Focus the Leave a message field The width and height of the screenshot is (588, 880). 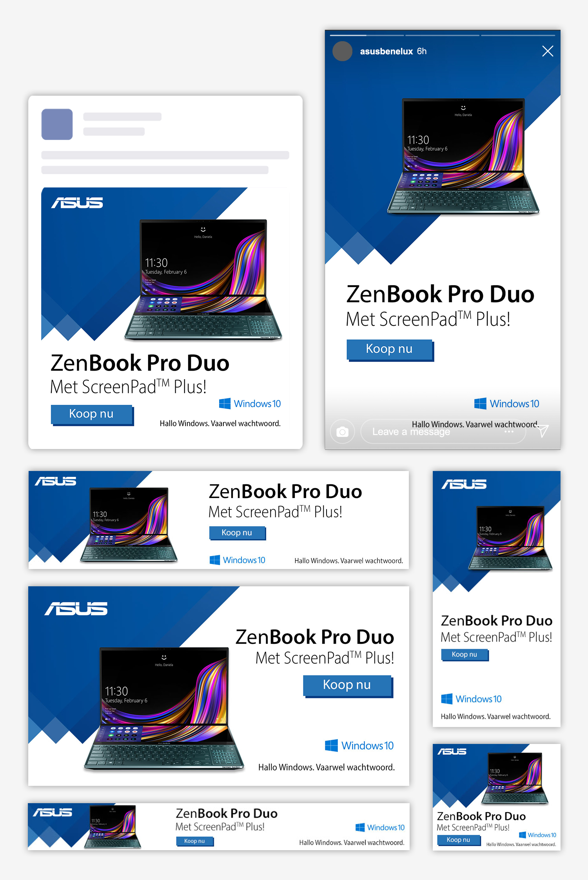pyautogui.click(x=443, y=431)
